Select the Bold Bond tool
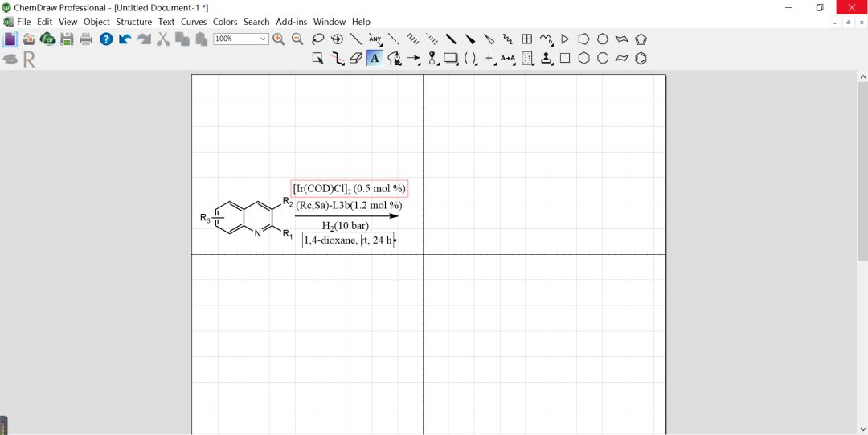Viewport: 868px width, 435px height. (451, 39)
